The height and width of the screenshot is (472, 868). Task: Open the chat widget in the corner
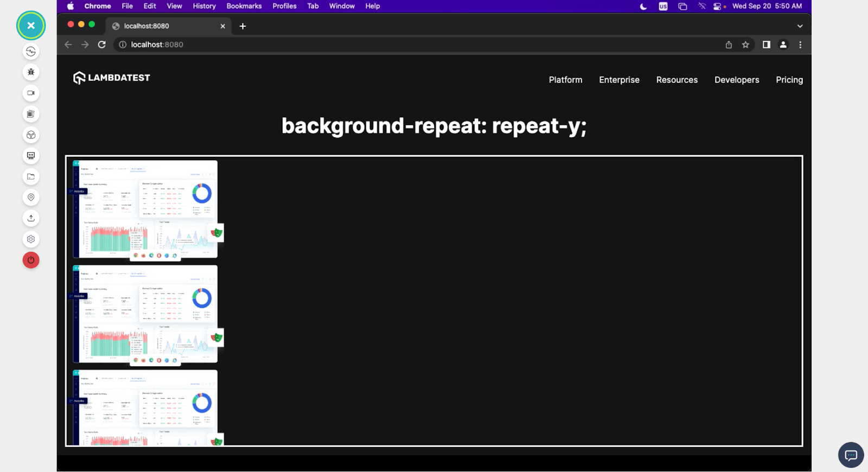click(851, 455)
